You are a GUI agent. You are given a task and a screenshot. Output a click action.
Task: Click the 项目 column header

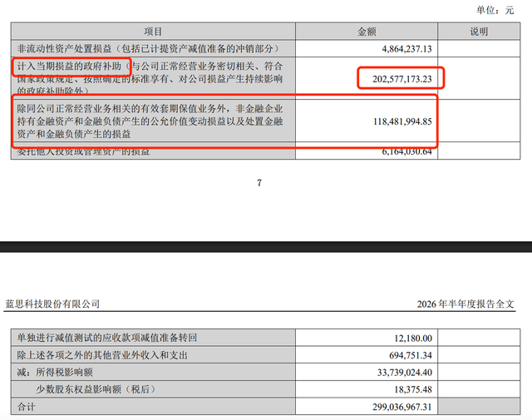coord(153,32)
